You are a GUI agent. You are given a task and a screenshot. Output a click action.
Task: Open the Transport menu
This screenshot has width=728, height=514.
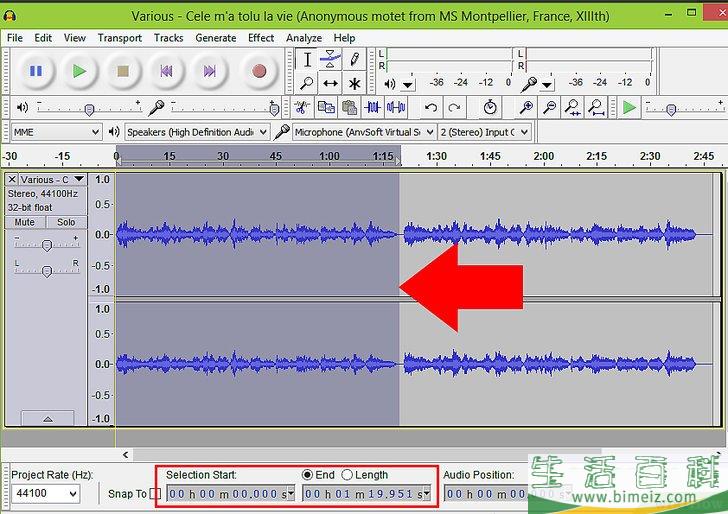tap(120, 38)
